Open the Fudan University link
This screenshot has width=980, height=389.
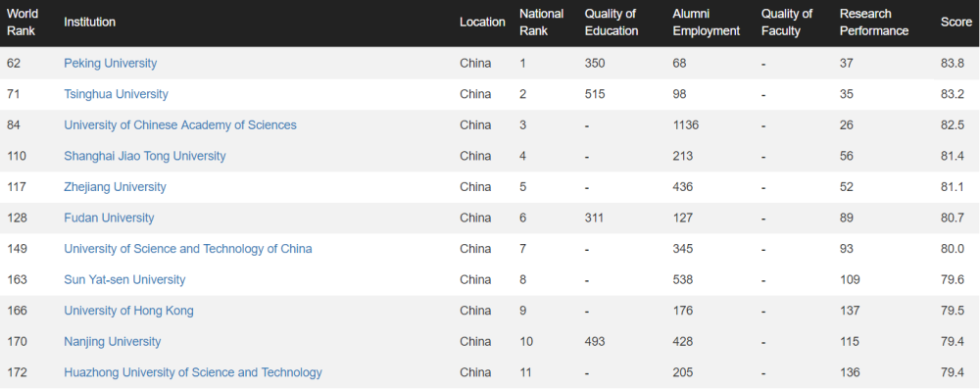click(109, 218)
